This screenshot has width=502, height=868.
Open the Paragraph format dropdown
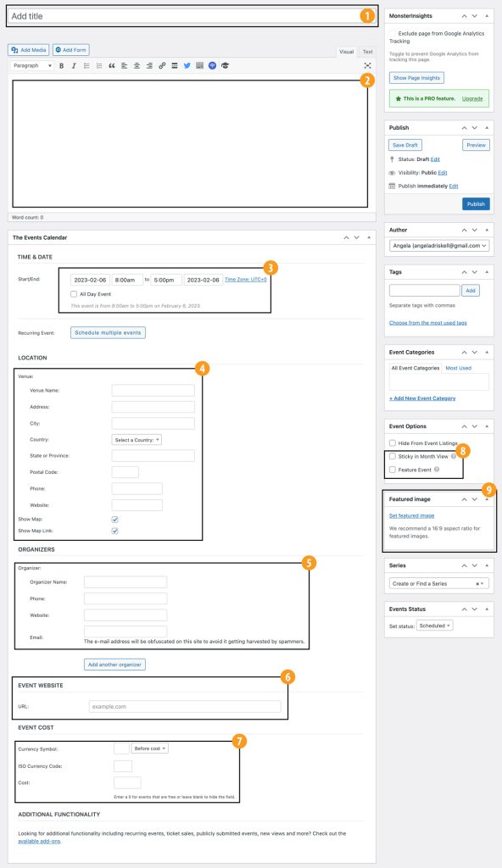click(31, 66)
